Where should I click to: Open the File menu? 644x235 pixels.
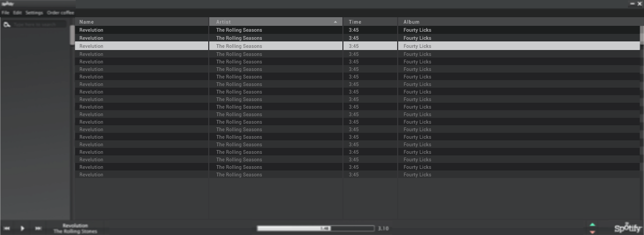coord(5,12)
